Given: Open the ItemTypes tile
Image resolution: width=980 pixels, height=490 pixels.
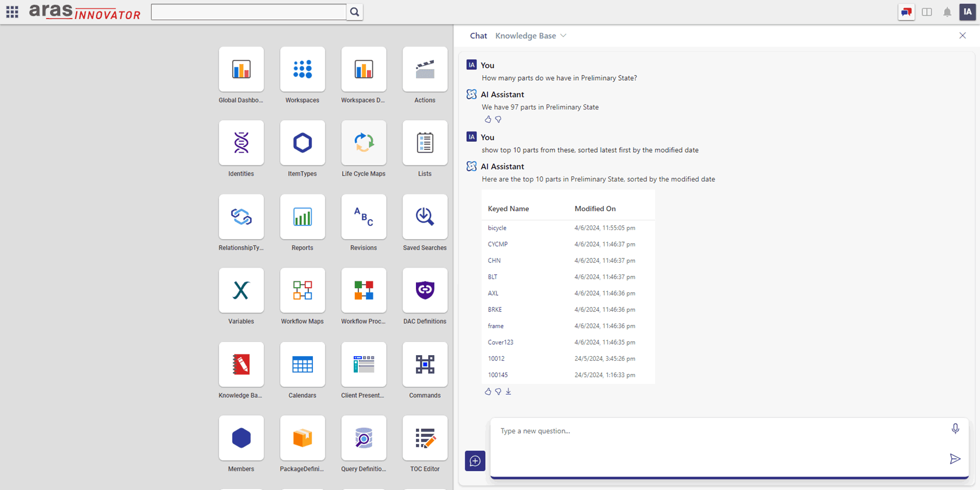Looking at the screenshot, I should (302, 142).
